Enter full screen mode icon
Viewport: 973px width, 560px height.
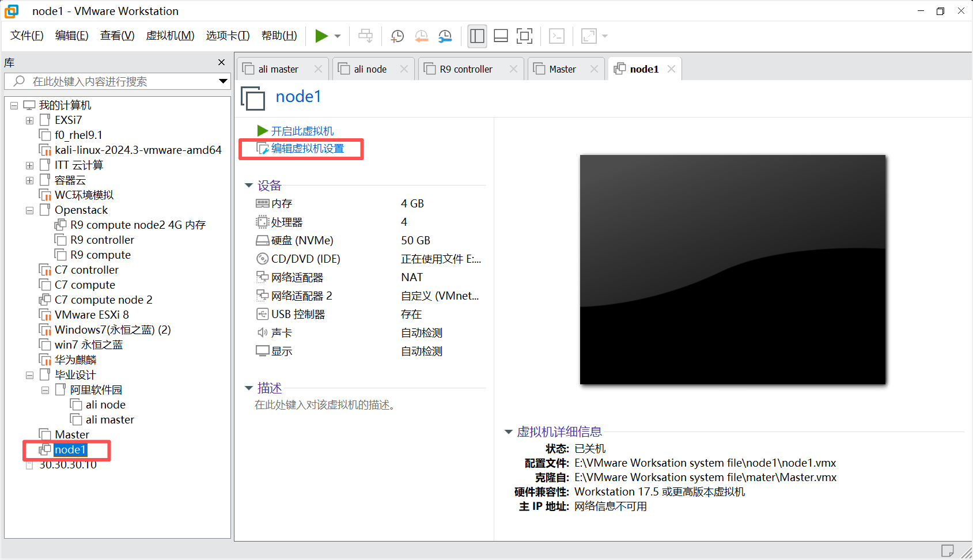(524, 36)
